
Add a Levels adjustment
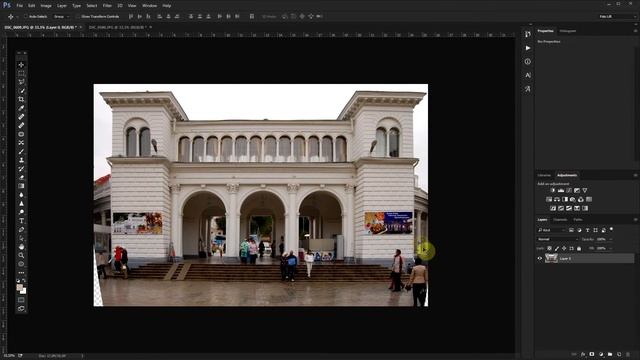[x=561, y=191]
